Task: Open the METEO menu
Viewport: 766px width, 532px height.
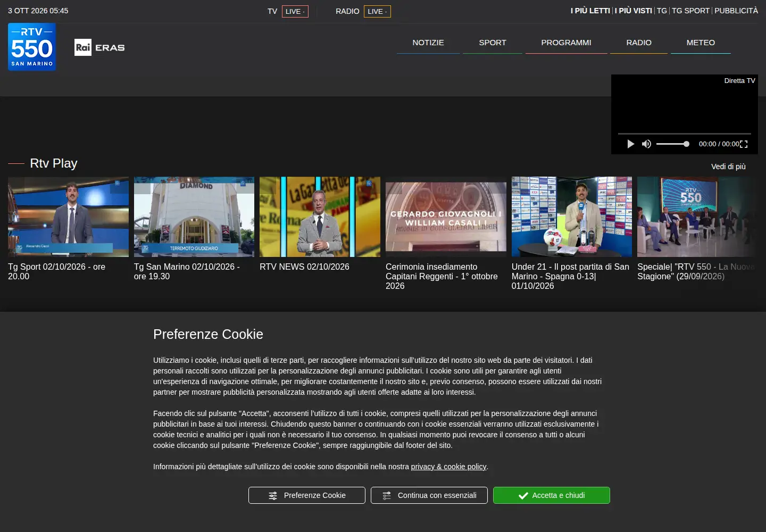Action: pos(701,43)
